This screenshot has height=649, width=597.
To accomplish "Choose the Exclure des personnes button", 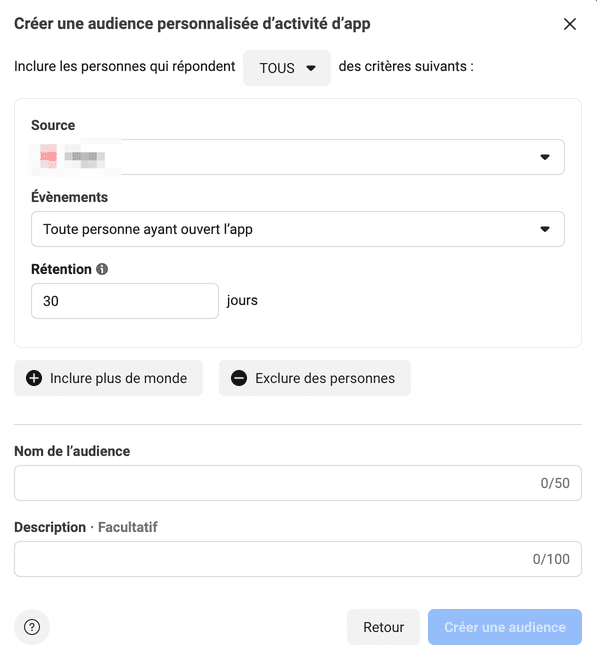I will [315, 378].
